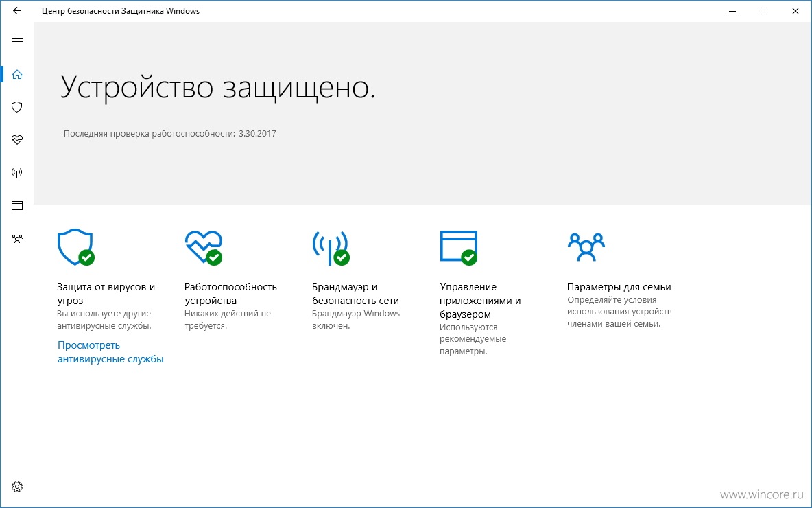Image resolution: width=812 pixels, height=508 pixels.
Task: Select the Home icon in the sidebar
Action: 17,74
